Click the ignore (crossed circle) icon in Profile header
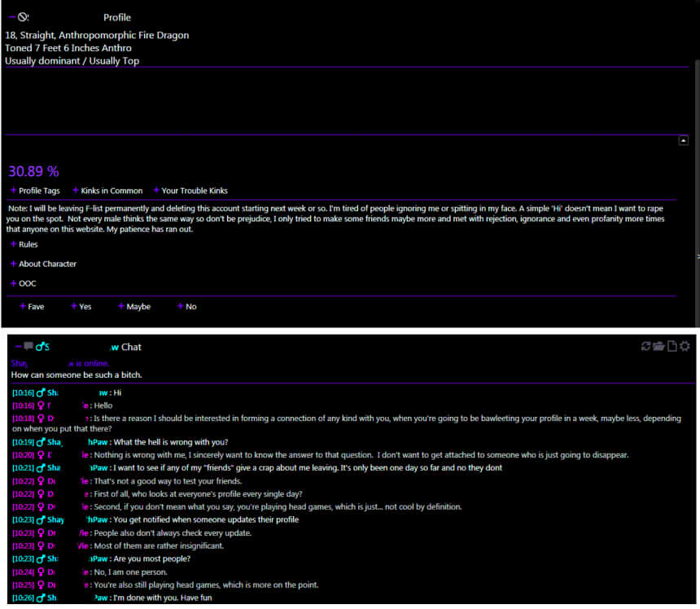Viewport: 700px width, 609px height. click(x=23, y=17)
